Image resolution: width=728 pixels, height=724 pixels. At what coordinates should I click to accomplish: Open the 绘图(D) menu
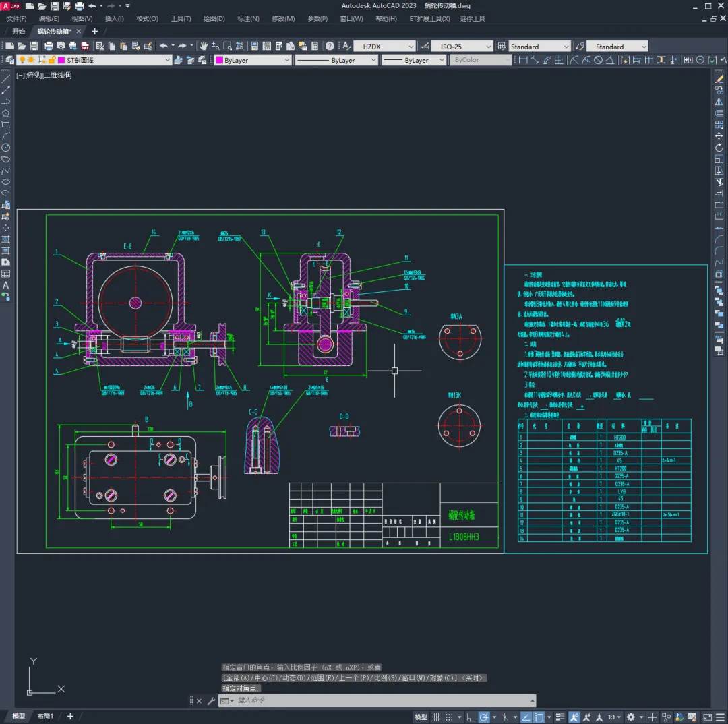pos(214,18)
